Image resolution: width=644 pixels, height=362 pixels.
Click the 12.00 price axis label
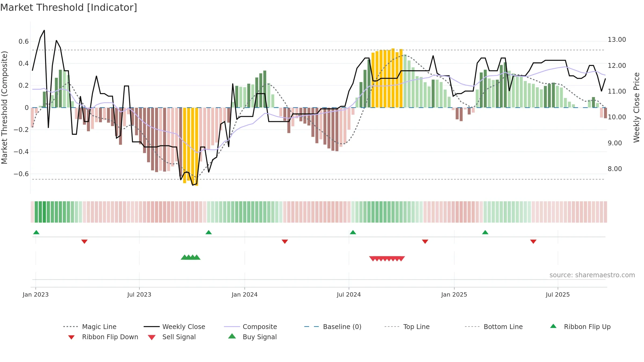coord(617,65)
